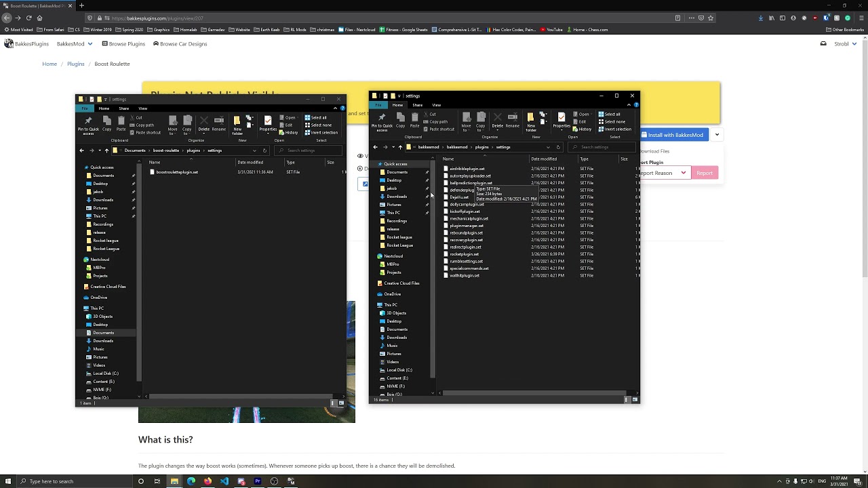Click the browser home icon
Image resolution: width=868 pixels, height=488 pixels.
point(39,18)
